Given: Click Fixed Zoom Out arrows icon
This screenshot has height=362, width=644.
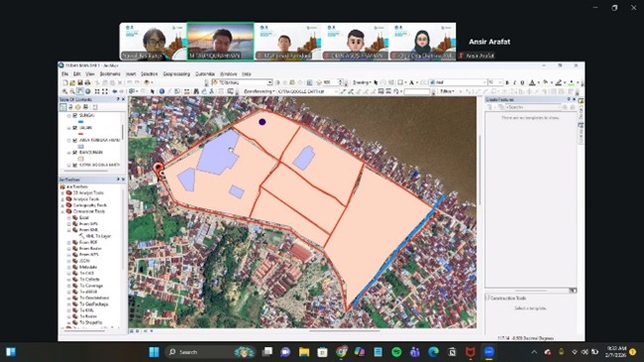Looking at the screenshot, I should (x=105, y=91).
